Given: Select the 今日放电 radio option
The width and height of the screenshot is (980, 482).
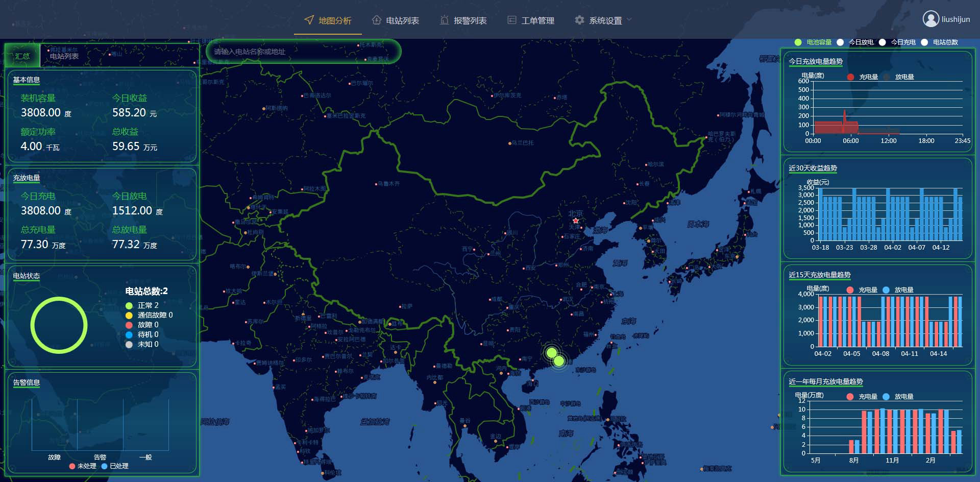Looking at the screenshot, I should [840, 42].
